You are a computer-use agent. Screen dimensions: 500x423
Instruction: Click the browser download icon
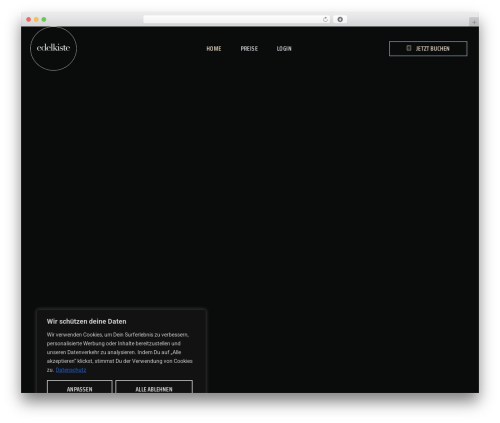[x=340, y=19]
